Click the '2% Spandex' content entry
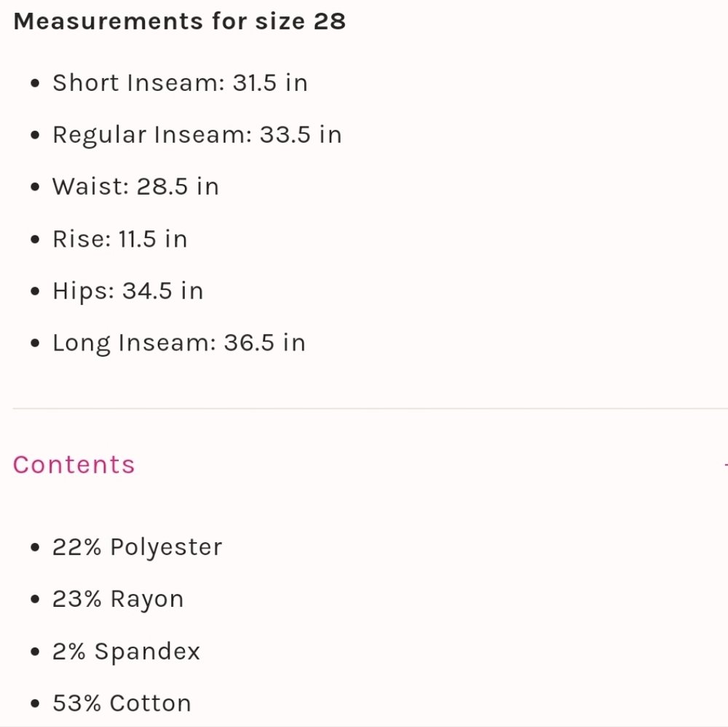 click(126, 651)
